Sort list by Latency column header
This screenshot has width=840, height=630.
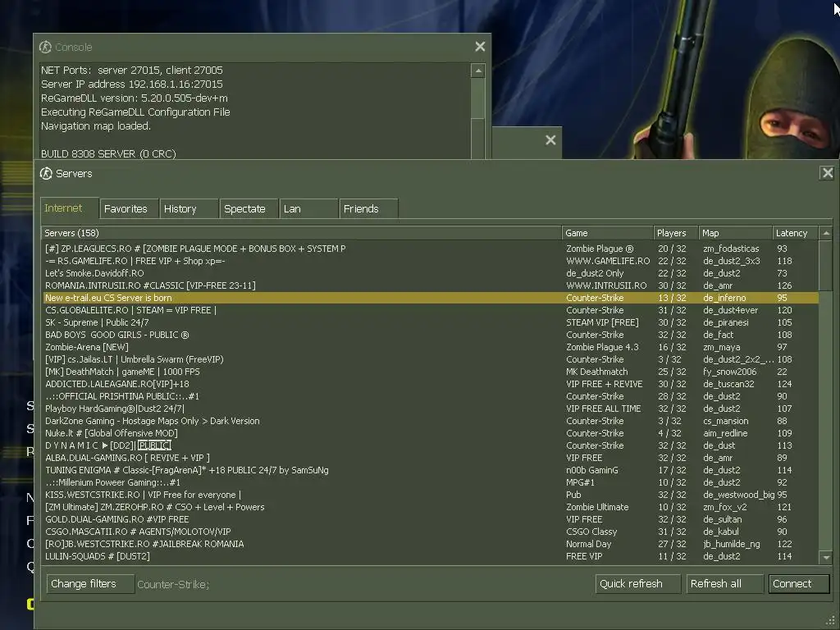[796, 233]
